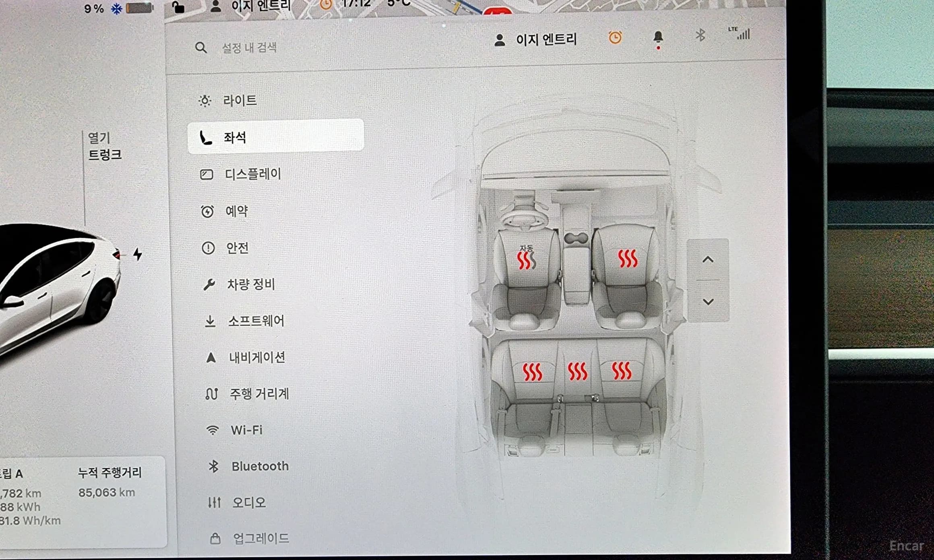The width and height of the screenshot is (934, 560).
Task: Toggle rear left seat heater
Action: (532, 372)
